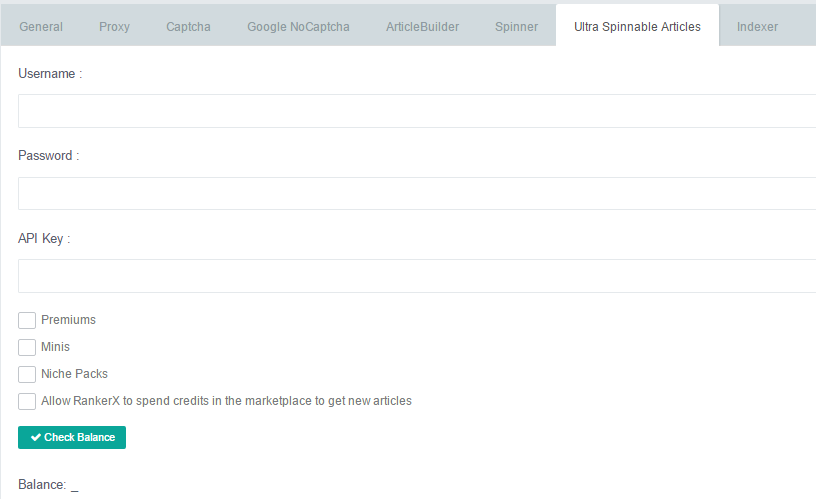This screenshot has width=816, height=499.
Task: Select the Ultra Spinnable Articles tab
Action: pyautogui.click(x=637, y=27)
